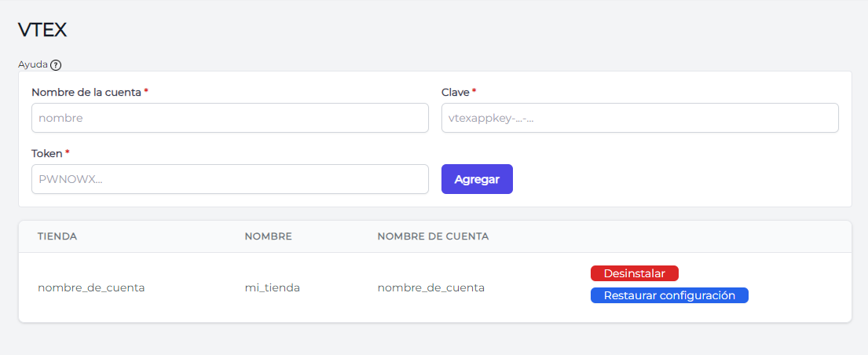Click the red asterisk beside Token label
The width and height of the screenshot is (868, 355).
click(67, 152)
